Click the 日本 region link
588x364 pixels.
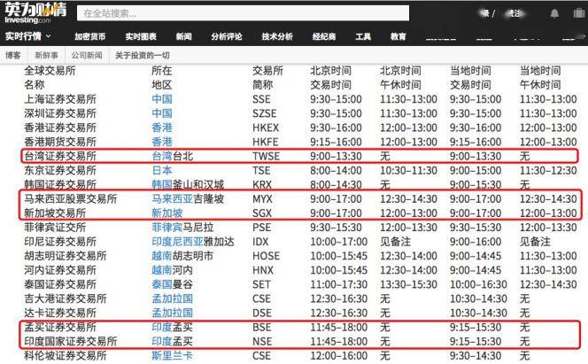coord(162,171)
